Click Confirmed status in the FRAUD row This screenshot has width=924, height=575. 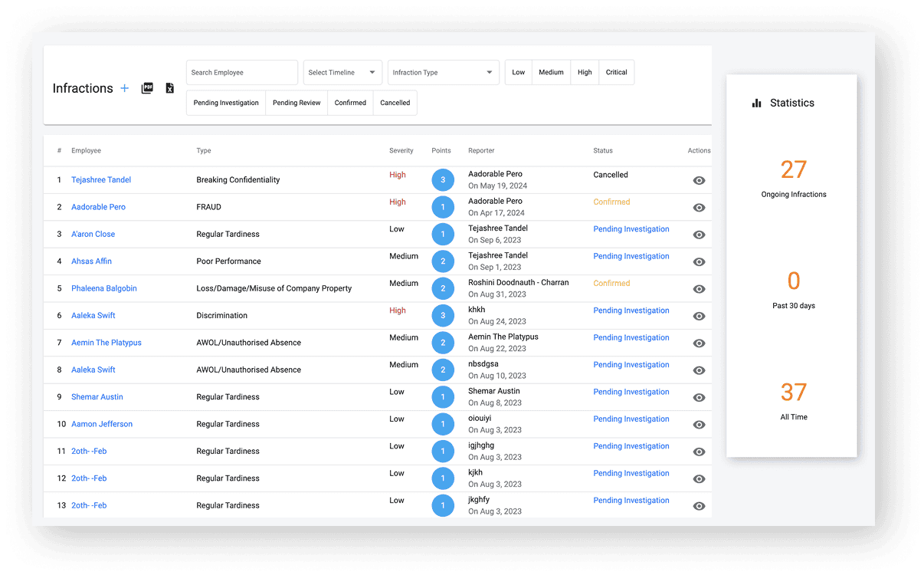[x=611, y=202]
